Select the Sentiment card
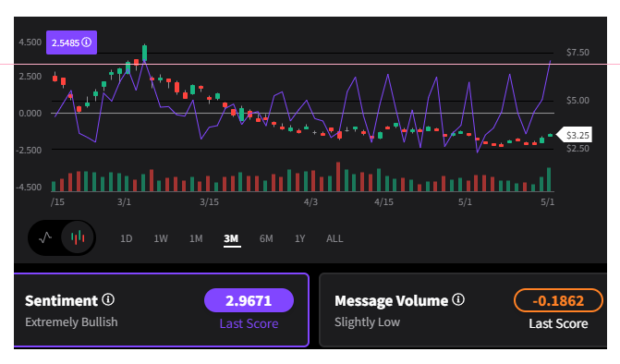Viewport: 620px width, 364px height. tap(162, 309)
